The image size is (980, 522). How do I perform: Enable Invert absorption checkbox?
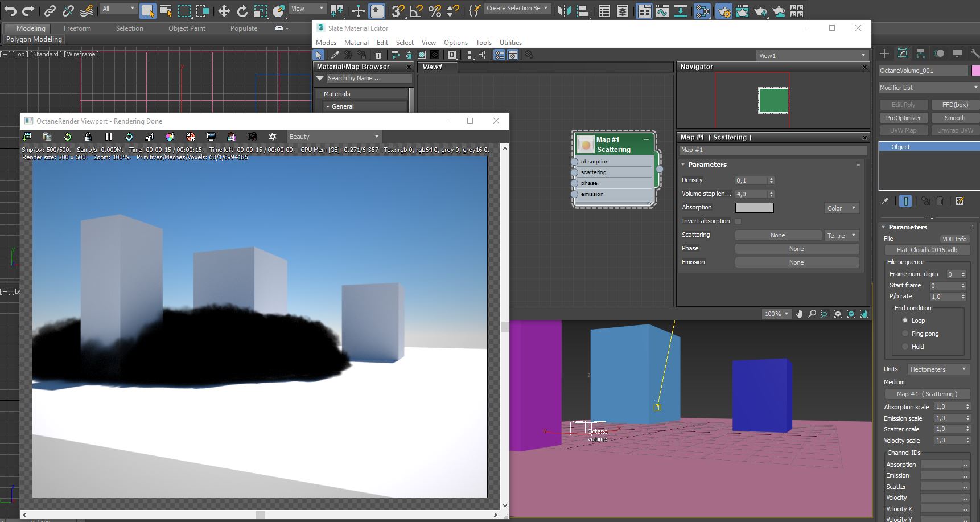coord(738,221)
